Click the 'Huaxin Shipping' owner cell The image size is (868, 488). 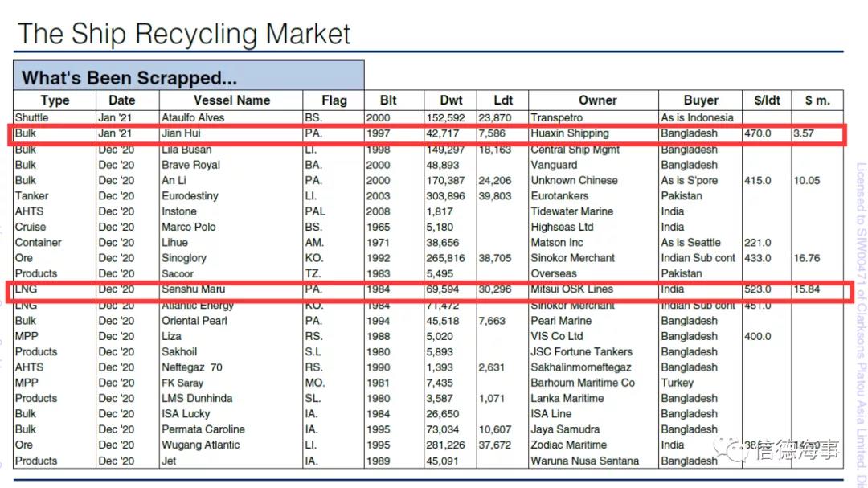[x=569, y=133]
